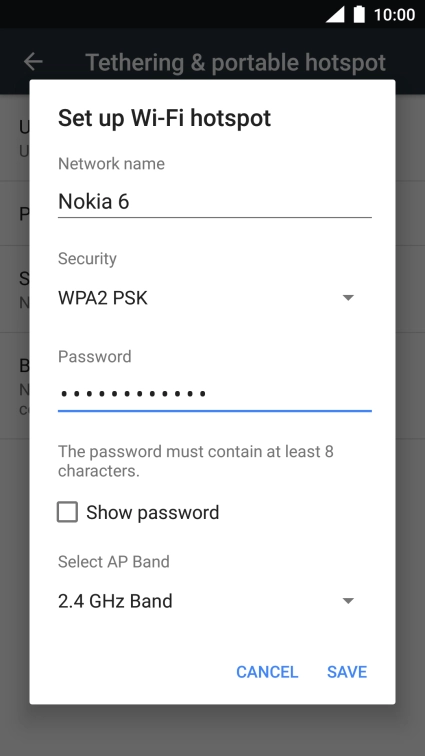
Task: Tap the password length hint text
Action: tap(195, 461)
